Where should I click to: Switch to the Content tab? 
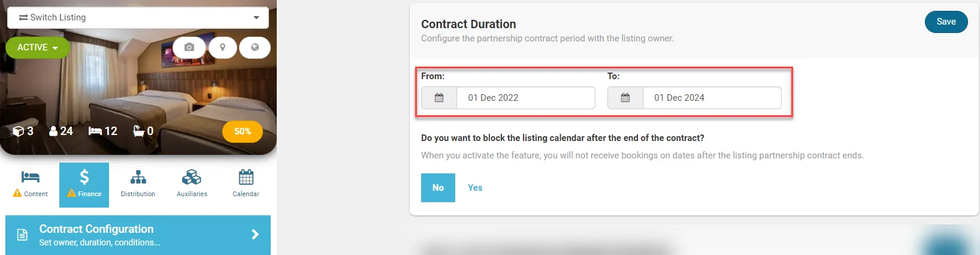(x=31, y=184)
